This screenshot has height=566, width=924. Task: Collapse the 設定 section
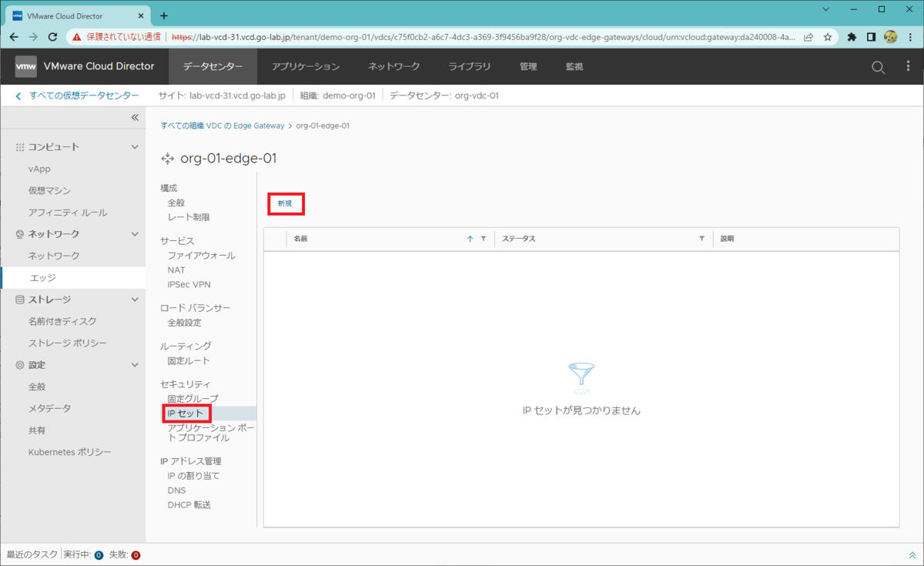coord(135,364)
